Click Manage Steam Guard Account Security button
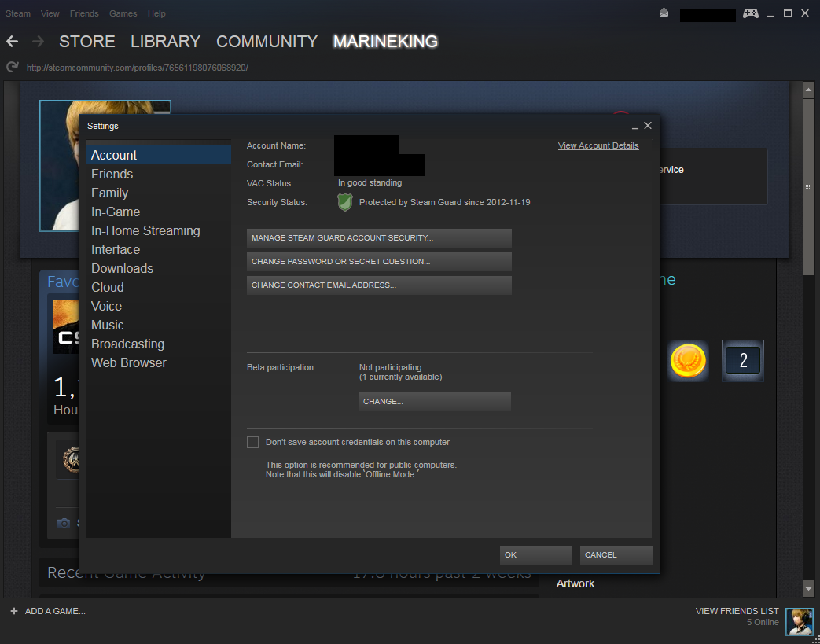The height and width of the screenshot is (644, 820). pos(379,238)
